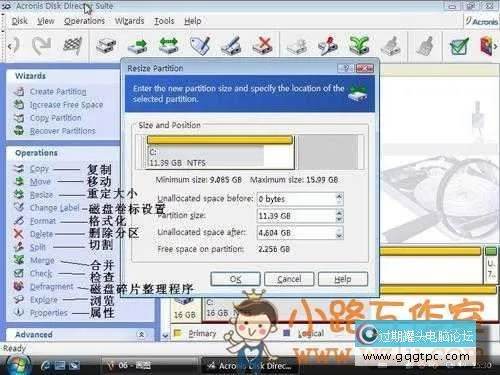This screenshot has height=375, width=500.
Task: Choose Resize in Operations panel
Action: [41, 195]
